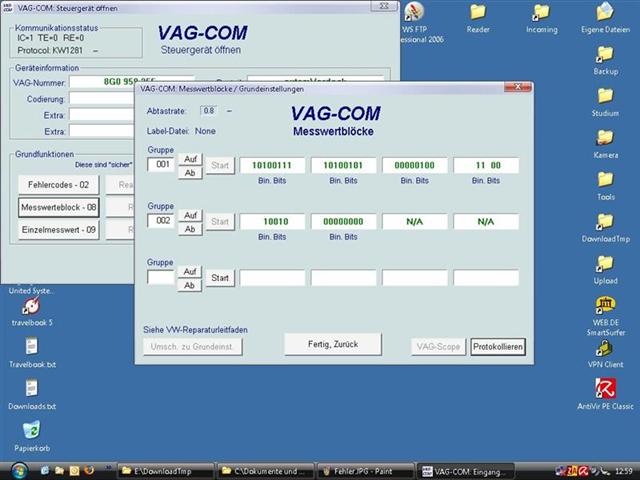The width and height of the screenshot is (640, 480).
Task: Open the travelbook 5 desktop shortcut
Action: [x=32, y=306]
